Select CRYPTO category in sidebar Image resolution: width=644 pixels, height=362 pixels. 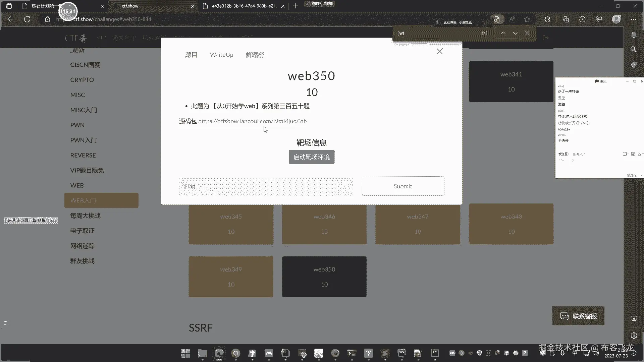82,80
